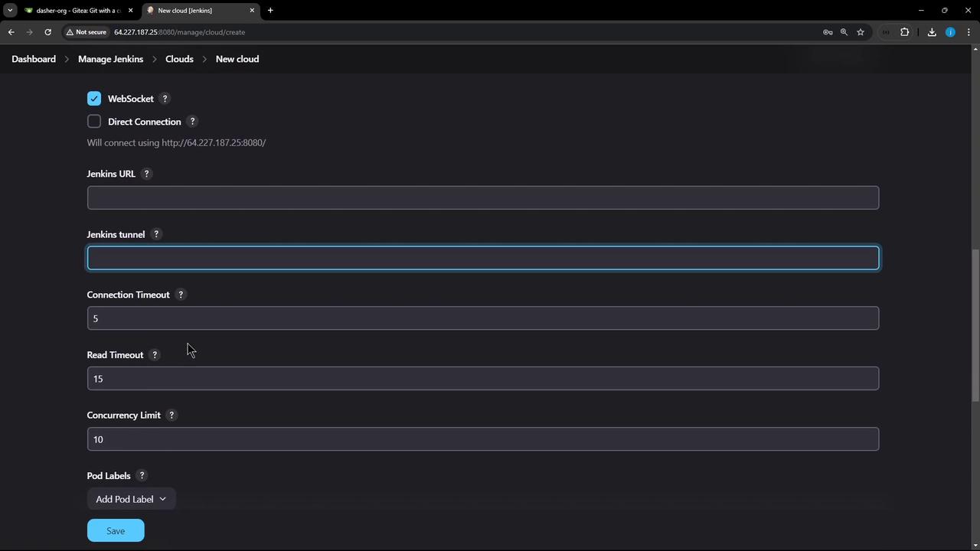980x551 pixels.
Task: Focus the Jenkins URL input field
Action: (x=483, y=197)
